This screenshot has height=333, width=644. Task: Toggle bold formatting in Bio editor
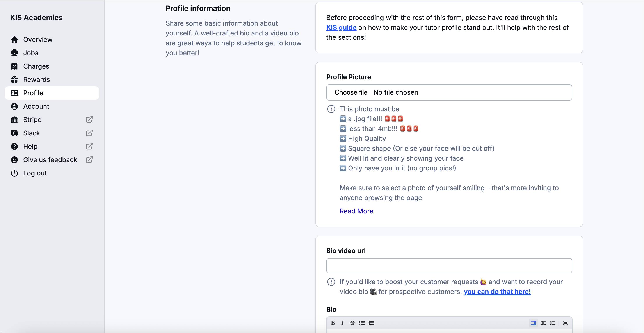coord(333,323)
